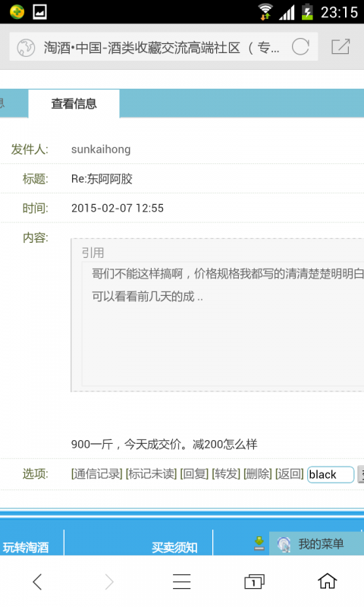364x607 pixels.
Task: Tap the globe icon in address bar
Action: pyautogui.click(x=26, y=48)
